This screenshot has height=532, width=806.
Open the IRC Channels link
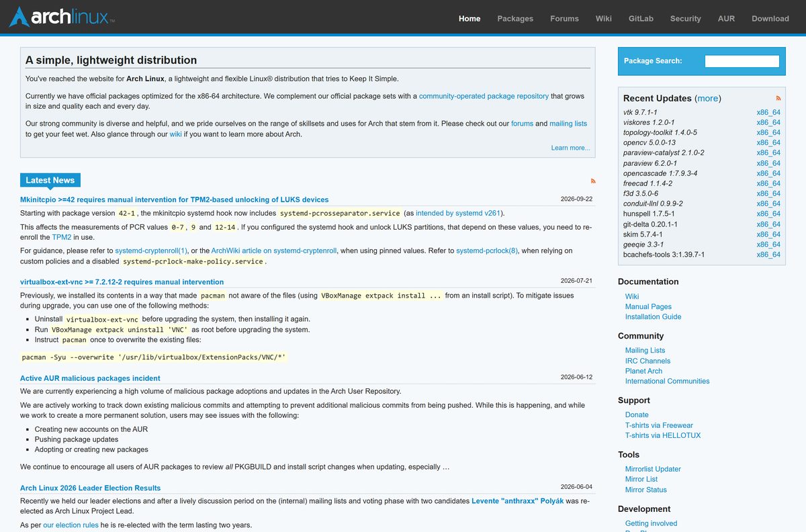[x=647, y=361]
